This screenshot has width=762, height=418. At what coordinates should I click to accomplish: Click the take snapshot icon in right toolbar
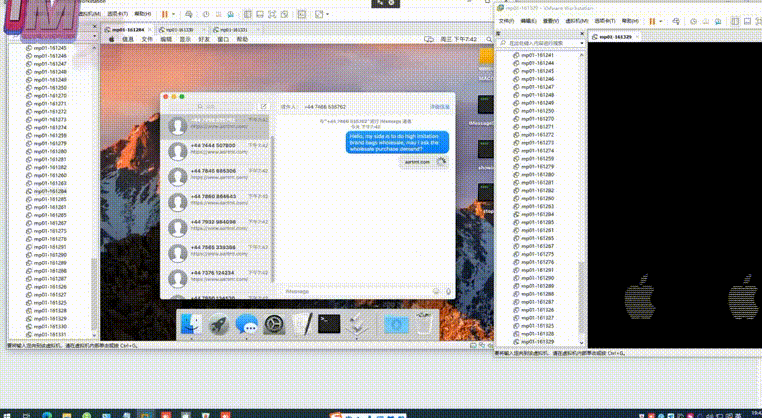(693, 21)
